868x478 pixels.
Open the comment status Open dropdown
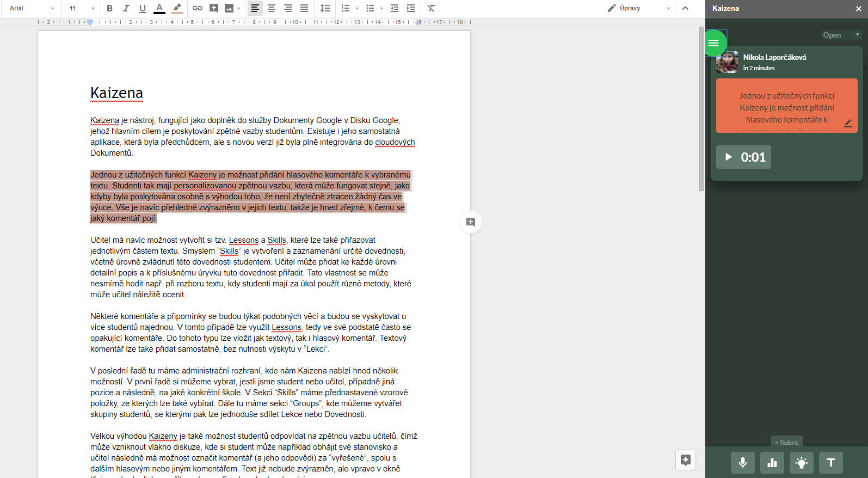tap(841, 35)
